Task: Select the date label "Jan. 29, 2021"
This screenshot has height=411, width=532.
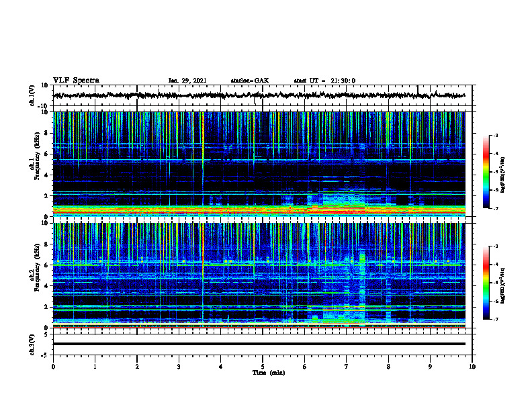Action: (x=187, y=81)
